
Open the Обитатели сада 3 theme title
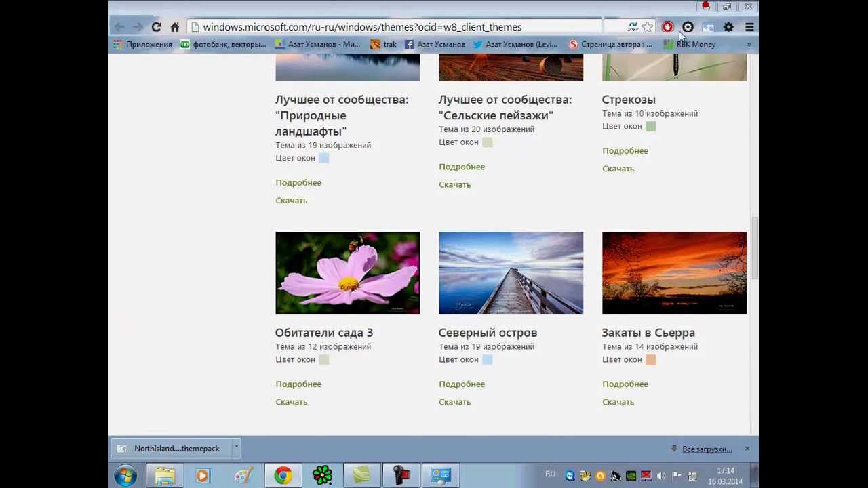(x=324, y=333)
